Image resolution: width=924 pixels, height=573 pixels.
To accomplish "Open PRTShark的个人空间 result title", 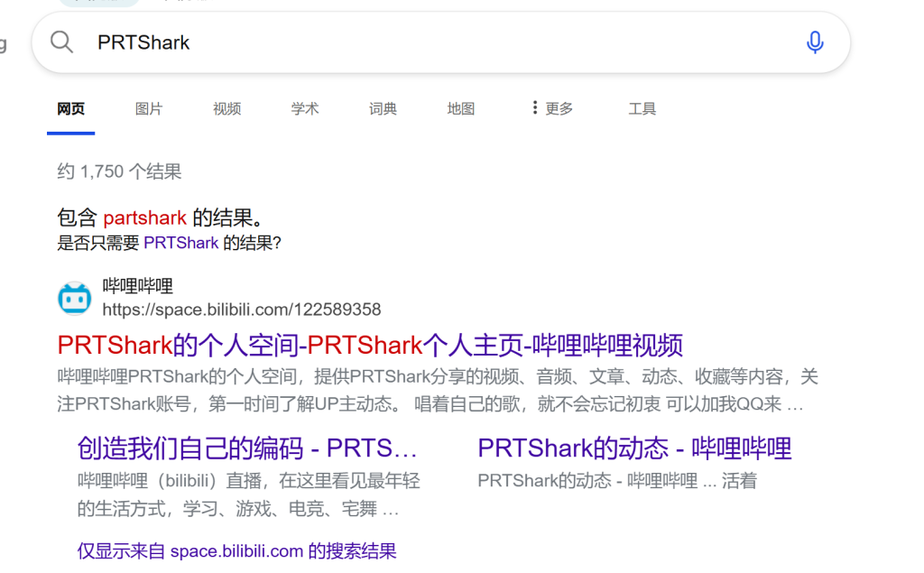I will pos(370,345).
